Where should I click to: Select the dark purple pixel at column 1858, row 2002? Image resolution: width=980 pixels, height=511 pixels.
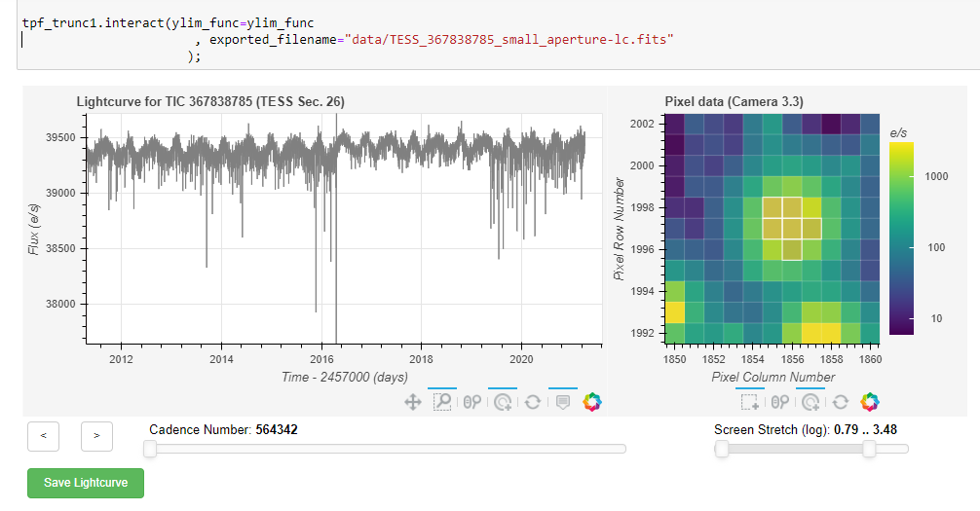831,124
